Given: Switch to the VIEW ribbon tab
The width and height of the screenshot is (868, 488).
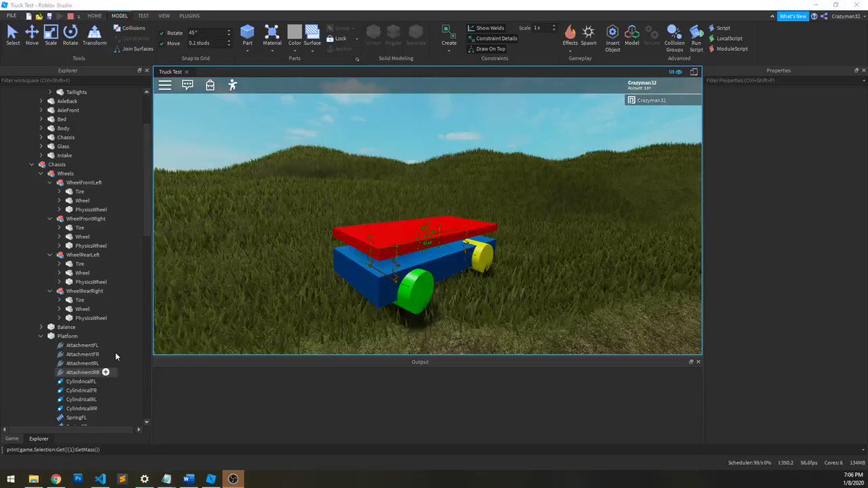Looking at the screenshot, I should click(x=164, y=15).
